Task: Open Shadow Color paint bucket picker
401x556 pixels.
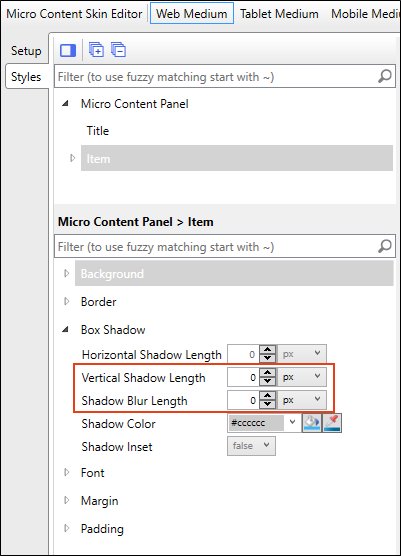Action: click(x=312, y=423)
